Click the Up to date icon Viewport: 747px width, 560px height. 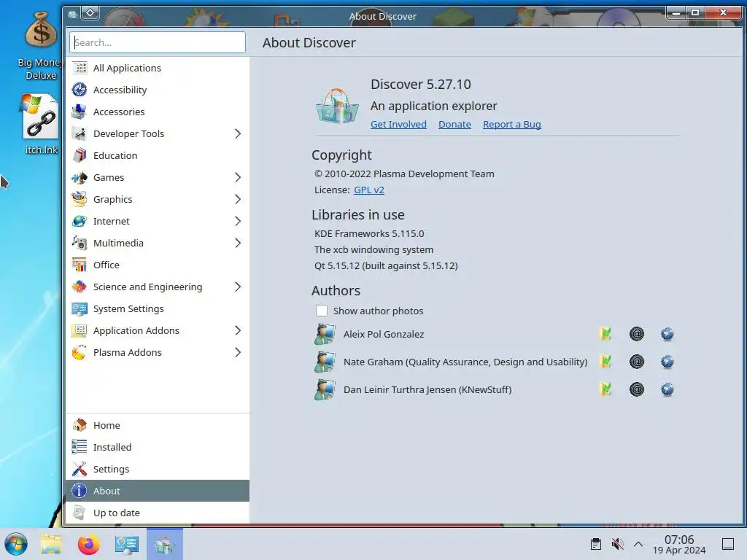[x=80, y=513]
